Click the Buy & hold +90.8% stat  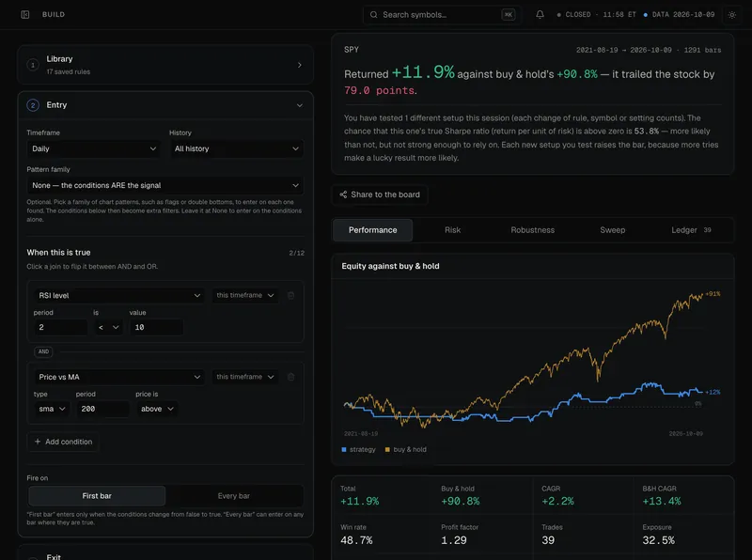(461, 495)
